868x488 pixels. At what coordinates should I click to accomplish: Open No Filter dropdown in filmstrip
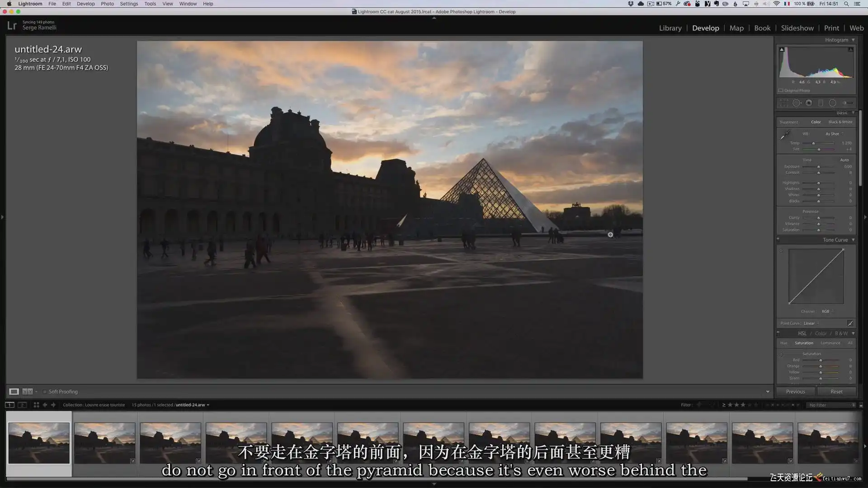click(831, 405)
